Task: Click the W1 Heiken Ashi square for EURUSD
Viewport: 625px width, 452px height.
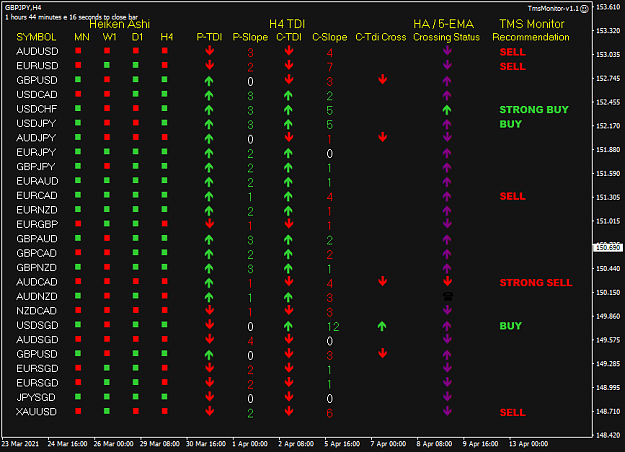Action: 107,65
